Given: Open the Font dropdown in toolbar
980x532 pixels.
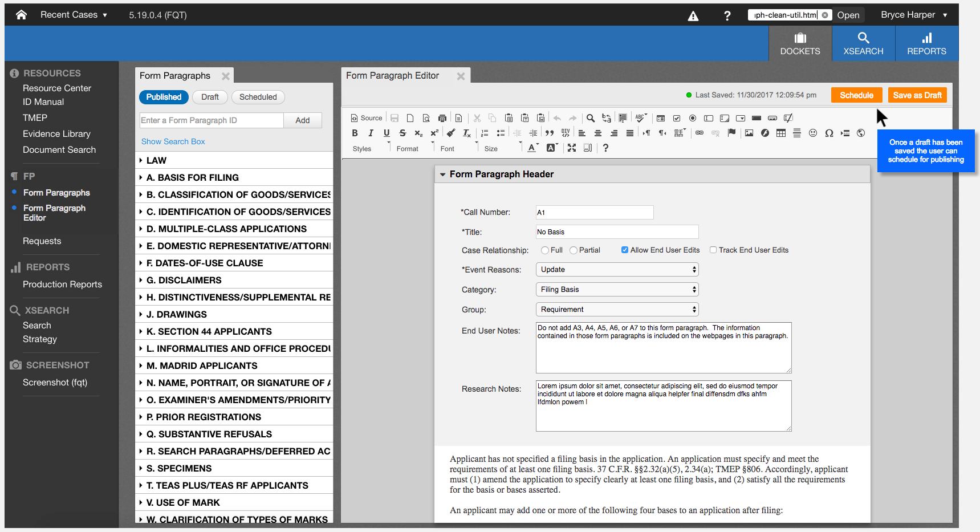Looking at the screenshot, I should (x=458, y=148).
